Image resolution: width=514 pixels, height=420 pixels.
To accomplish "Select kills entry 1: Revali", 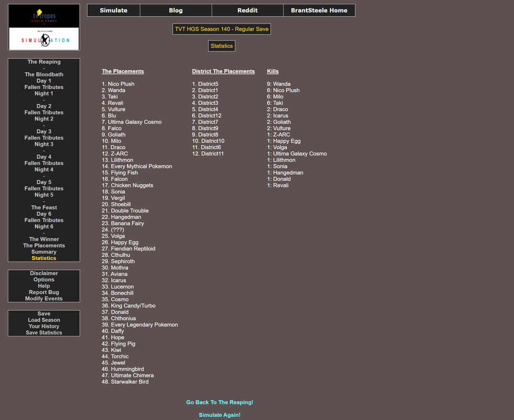I will point(278,185).
